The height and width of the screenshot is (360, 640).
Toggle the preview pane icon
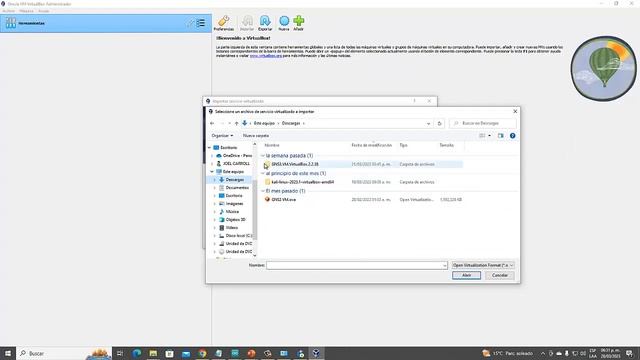[500, 136]
